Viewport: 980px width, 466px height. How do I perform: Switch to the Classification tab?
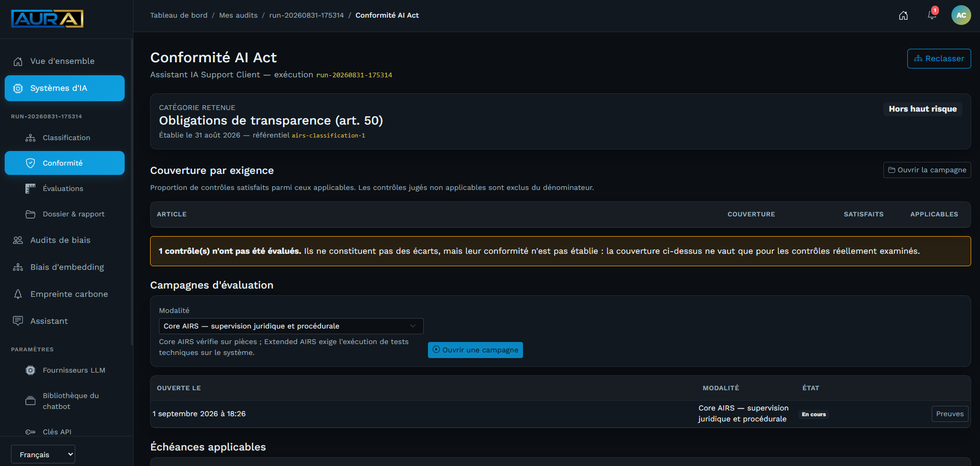66,138
